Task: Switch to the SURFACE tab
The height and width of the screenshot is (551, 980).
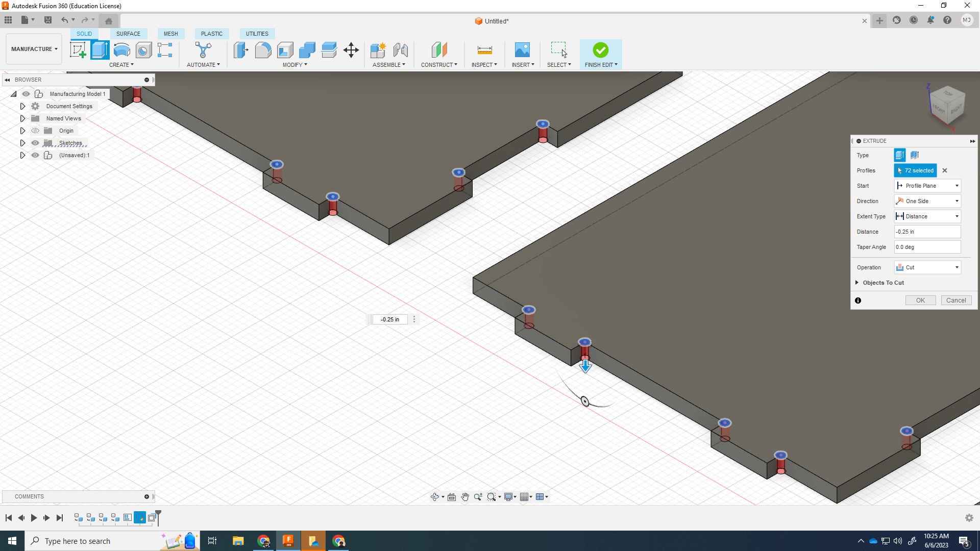Action: pos(128,34)
